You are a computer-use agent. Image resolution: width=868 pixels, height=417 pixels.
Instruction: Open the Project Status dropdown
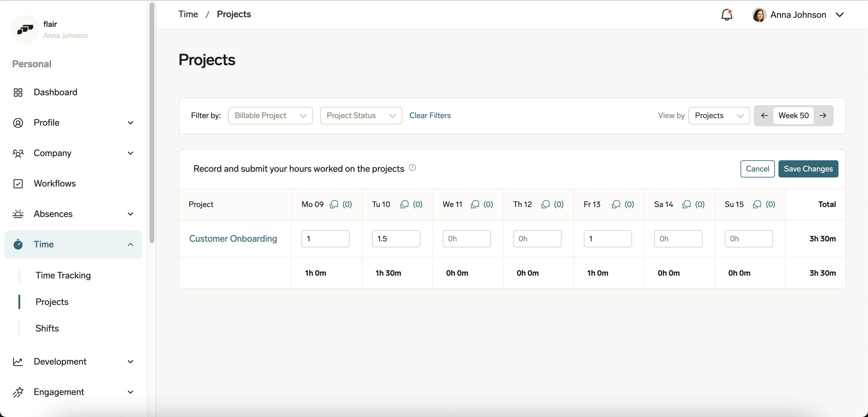361,115
